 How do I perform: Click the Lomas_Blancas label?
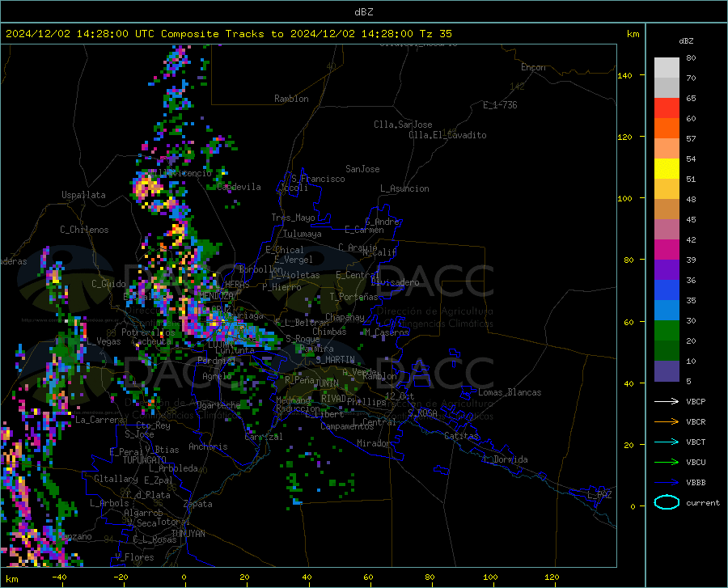coord(510,392)
